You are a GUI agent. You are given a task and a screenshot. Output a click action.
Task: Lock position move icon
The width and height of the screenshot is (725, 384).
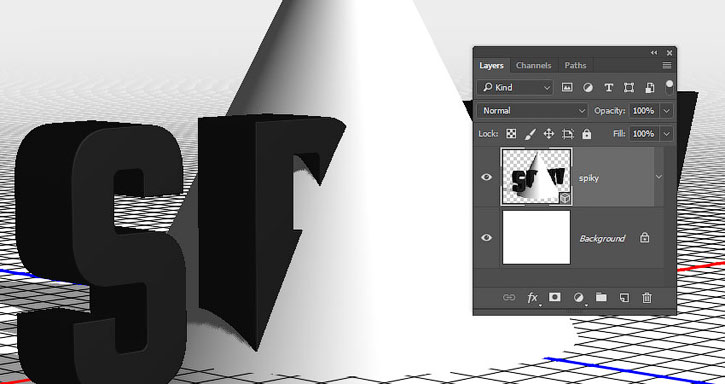[548, 134]
